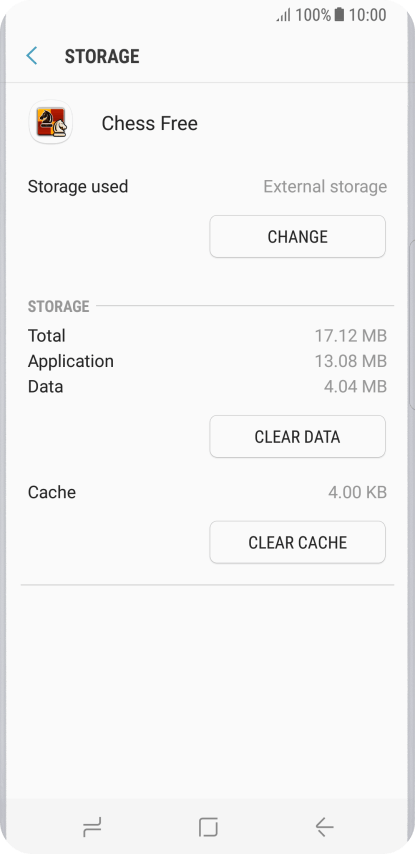Image resolution: width=415 pixels, height=854 pixels.
Task: Tap the Chess Free app name
Action: pos(150,124)
